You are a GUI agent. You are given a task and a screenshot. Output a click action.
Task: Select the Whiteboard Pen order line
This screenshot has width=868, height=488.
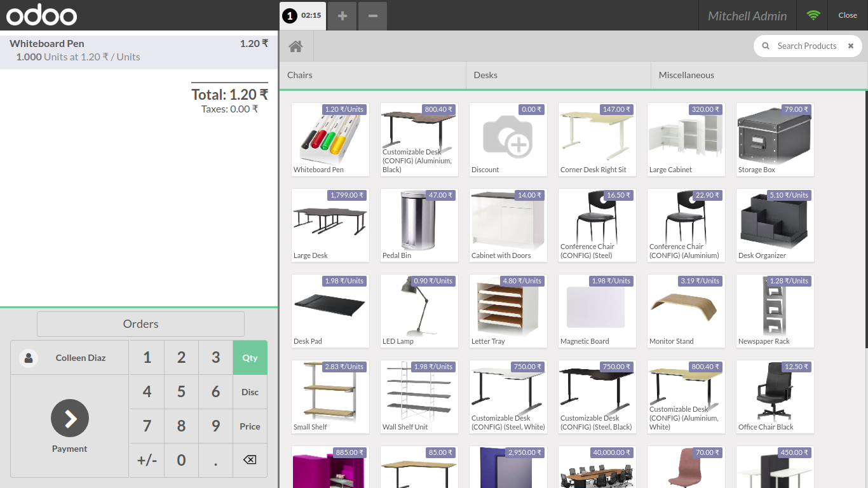coord(139,50)
